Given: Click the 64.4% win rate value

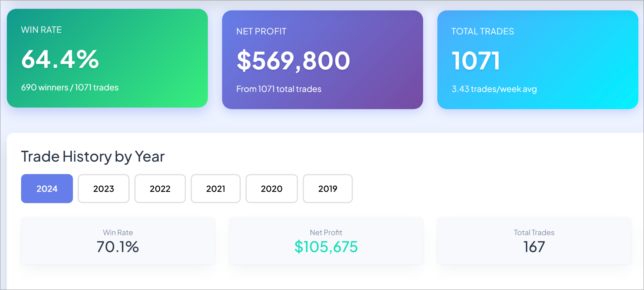Looking at the screenshot, I should pyautogui.click(x=59, y=60).
